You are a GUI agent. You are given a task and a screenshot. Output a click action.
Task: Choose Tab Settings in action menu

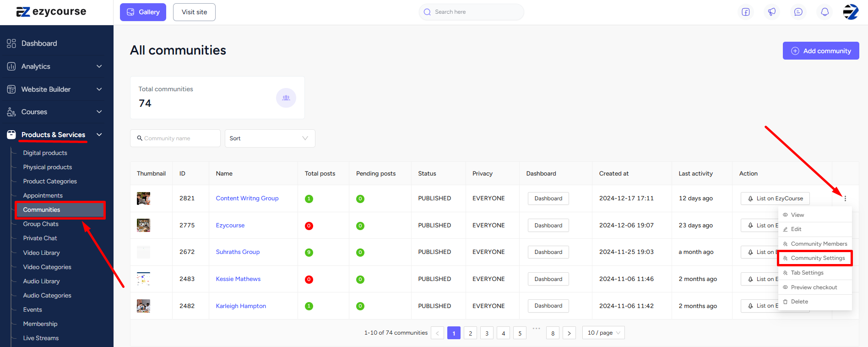(x=815, y=273)
